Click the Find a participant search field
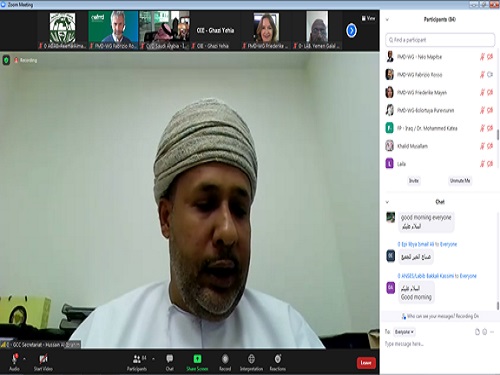Screen dimensions: 500x375 [440, 40]
